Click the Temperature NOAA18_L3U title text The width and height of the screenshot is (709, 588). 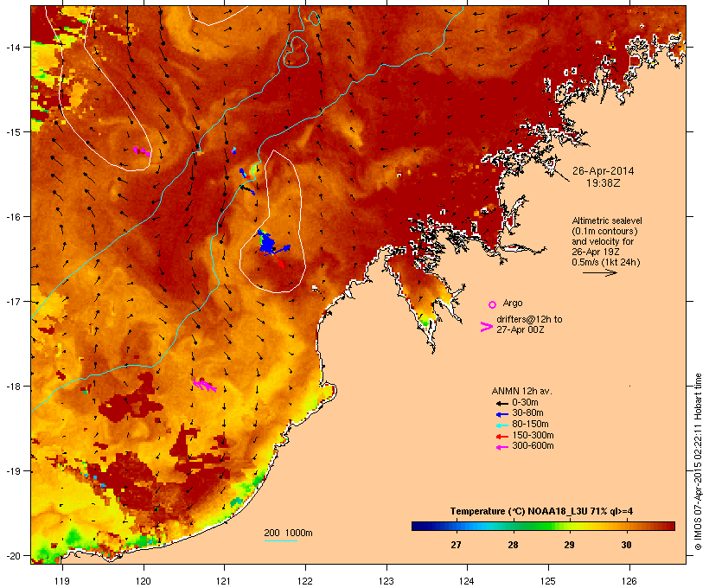click(x=541, y=511)
